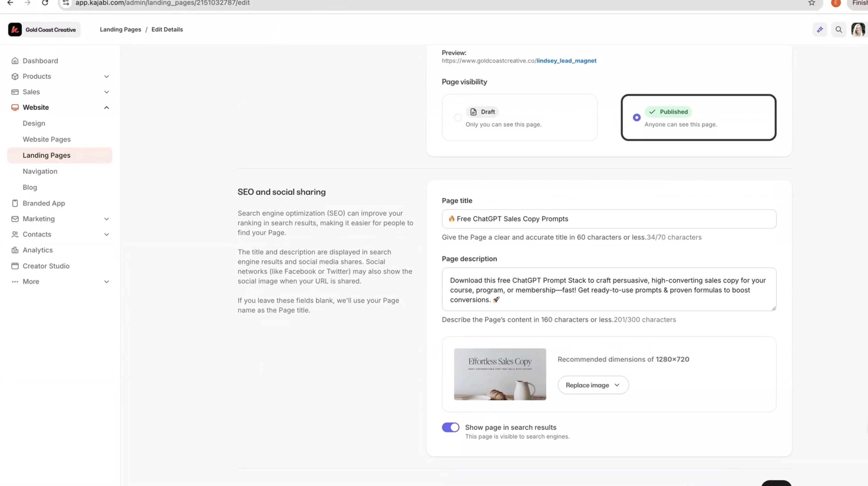Open the AI sparkle assistant icon
The width and height of the screenshot is (868, 486).
pos(820,30)
